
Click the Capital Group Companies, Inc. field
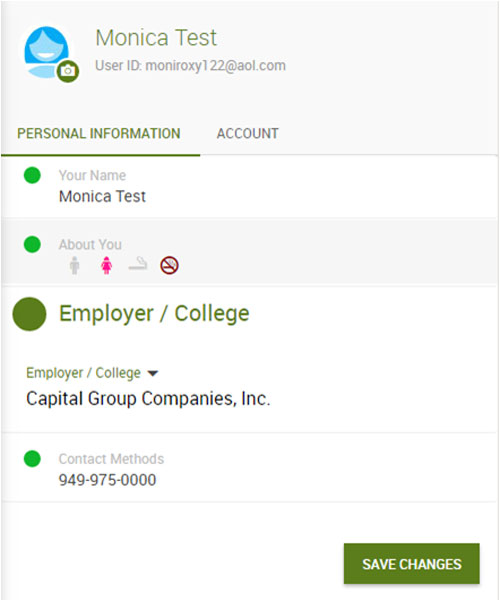tap(148, 399)
